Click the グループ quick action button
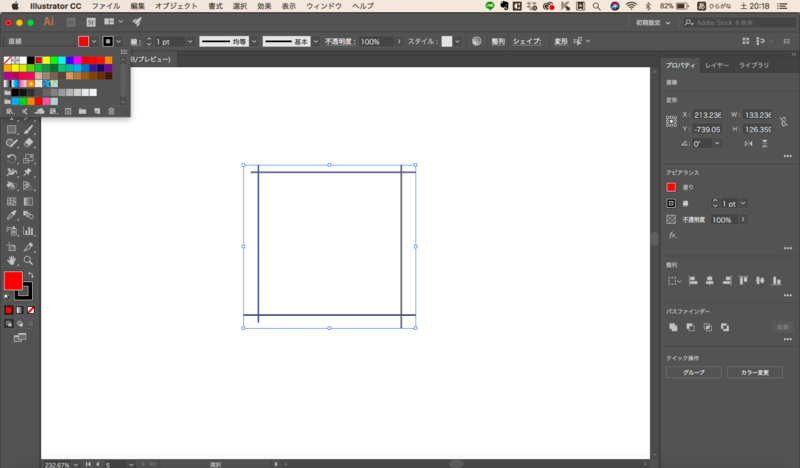The width and height of the screenshot is (800, 468). pos(693,373)
